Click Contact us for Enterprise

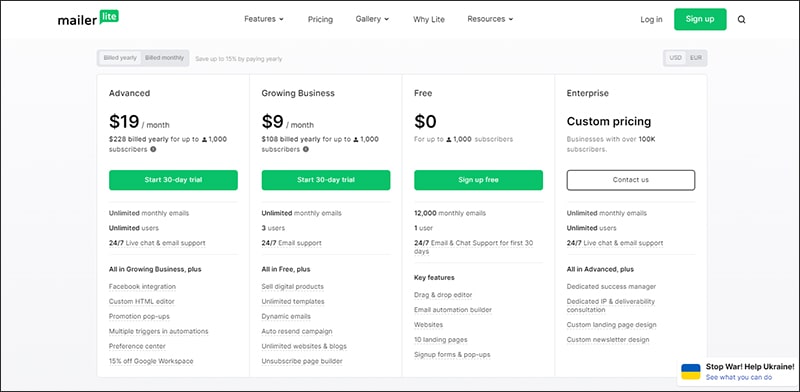tap(631, 180)
